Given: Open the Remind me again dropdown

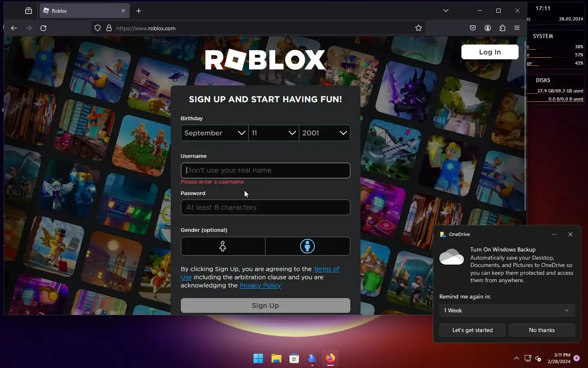Looking at the screenshot, I should pyautogui.click(x=507, y=311).
